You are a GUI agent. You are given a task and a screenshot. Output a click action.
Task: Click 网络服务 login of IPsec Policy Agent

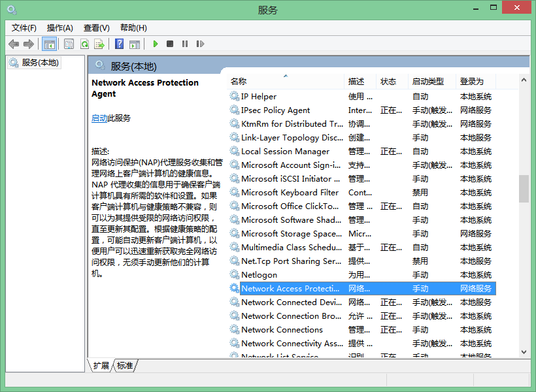click(475, 110)
